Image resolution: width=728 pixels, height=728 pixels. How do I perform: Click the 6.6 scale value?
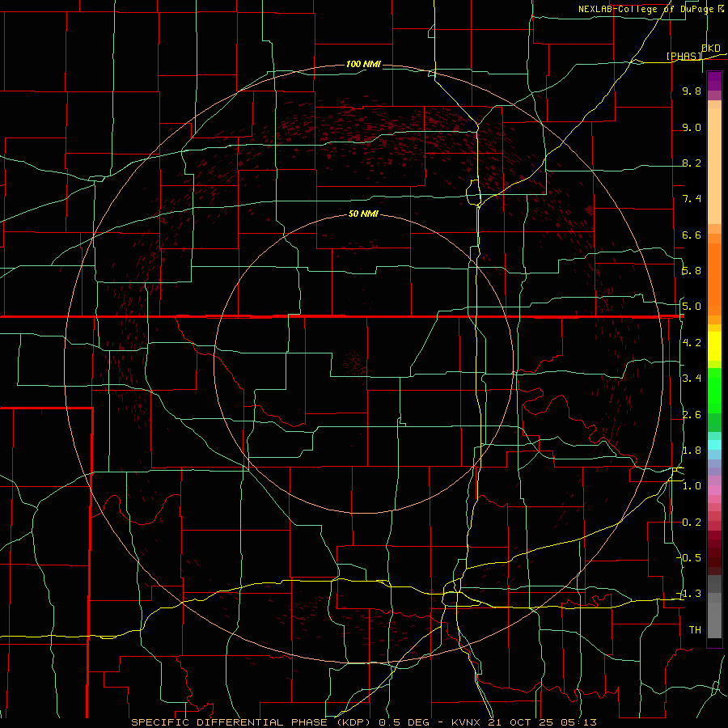point(692,235)
